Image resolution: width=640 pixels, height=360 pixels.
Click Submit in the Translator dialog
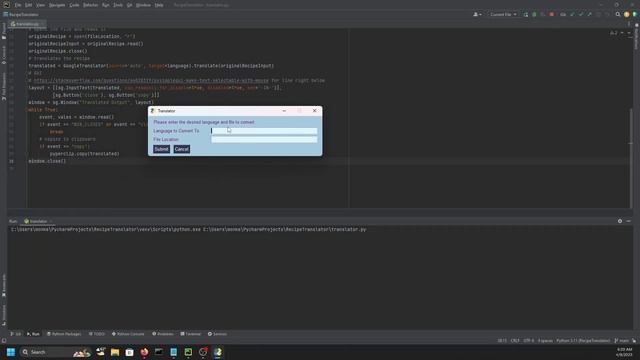(x=161, y=149)
